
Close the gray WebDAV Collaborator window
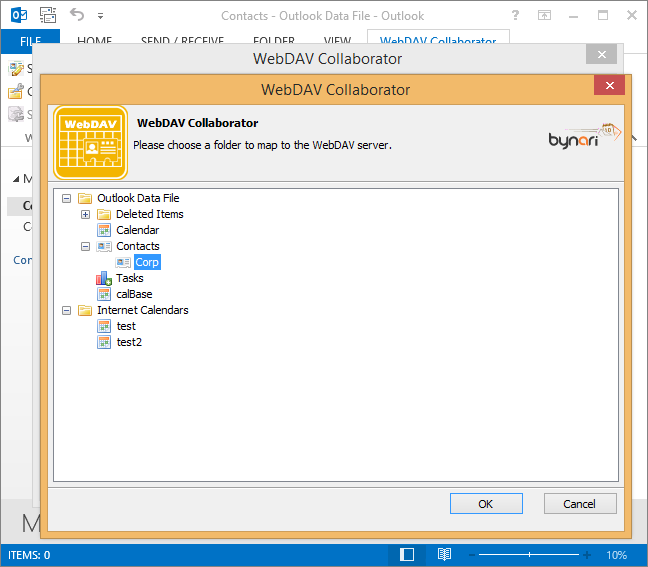[x=602, y=54]
